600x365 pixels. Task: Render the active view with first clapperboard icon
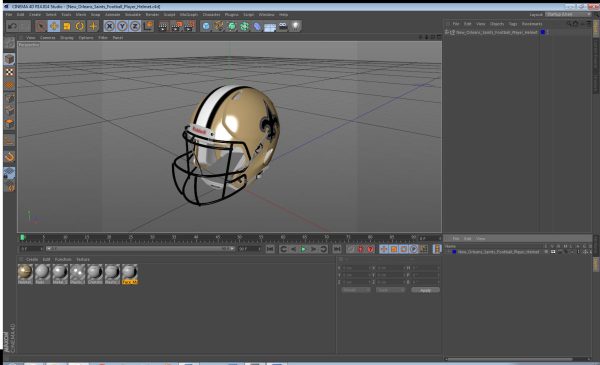pos(163,26)
